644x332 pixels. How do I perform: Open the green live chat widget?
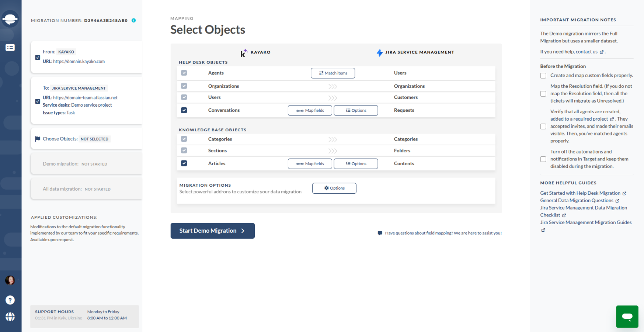pos(627,317)
